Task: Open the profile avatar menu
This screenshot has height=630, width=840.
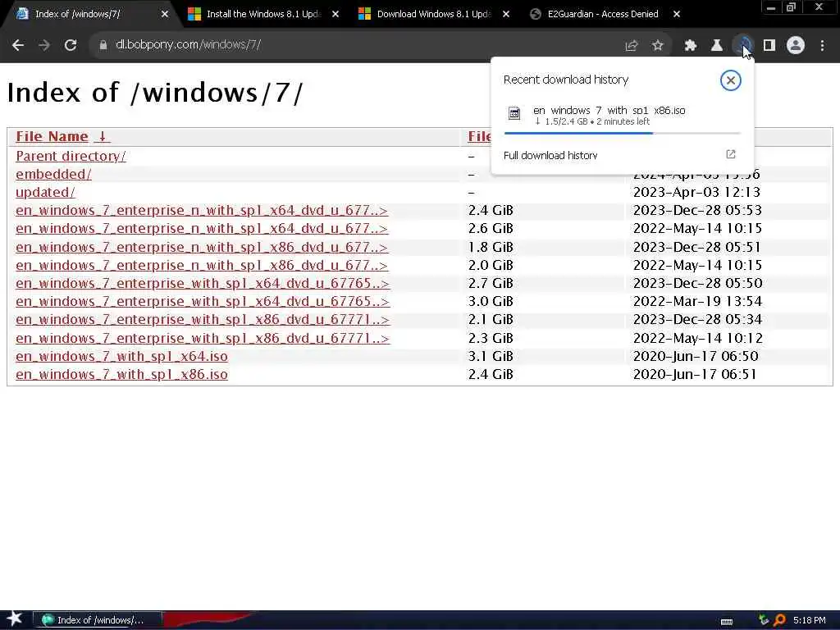Action: [x=796, y=46]
